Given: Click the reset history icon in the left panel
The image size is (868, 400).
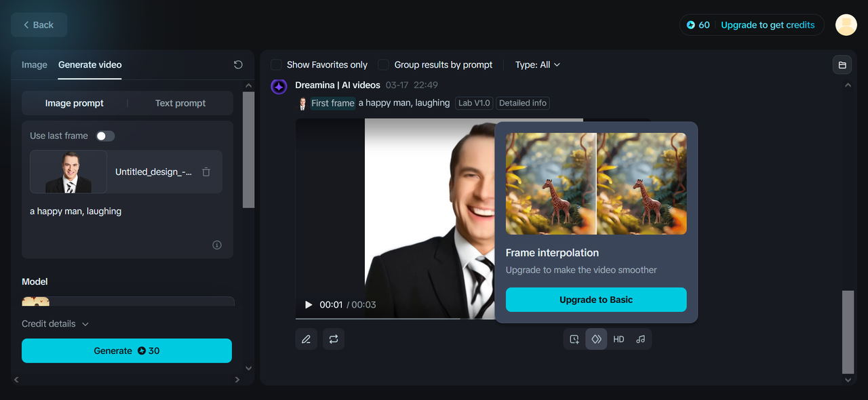Looking at the screenshot, I should 238,64.
